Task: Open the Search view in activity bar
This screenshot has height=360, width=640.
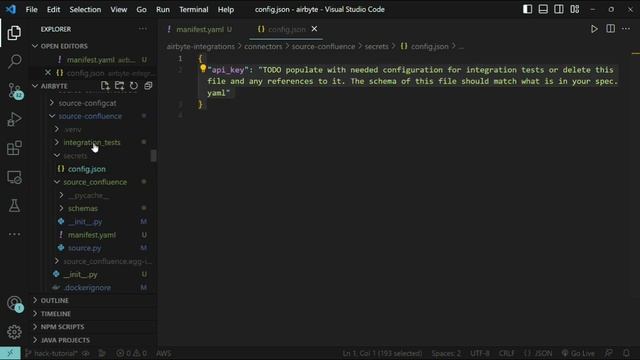Action: click(14, 61)
